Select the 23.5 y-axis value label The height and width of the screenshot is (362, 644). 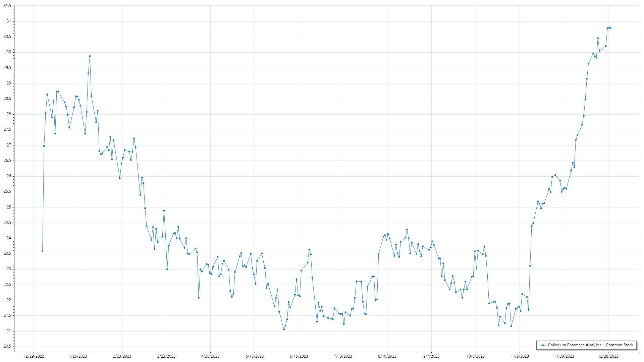7,254
